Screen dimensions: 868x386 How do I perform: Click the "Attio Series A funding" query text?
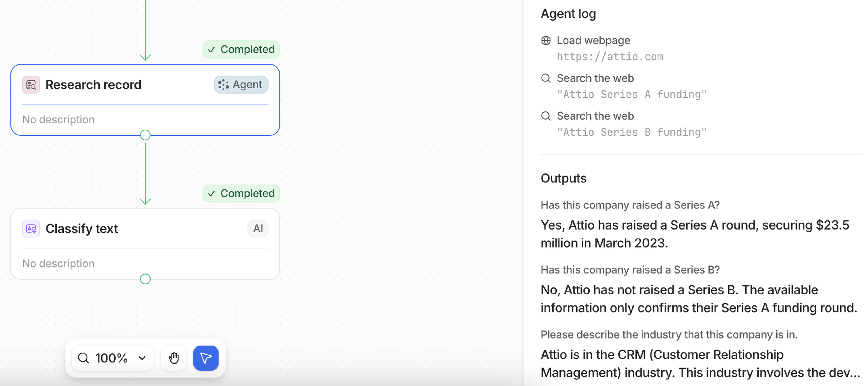tap(632, 94)
